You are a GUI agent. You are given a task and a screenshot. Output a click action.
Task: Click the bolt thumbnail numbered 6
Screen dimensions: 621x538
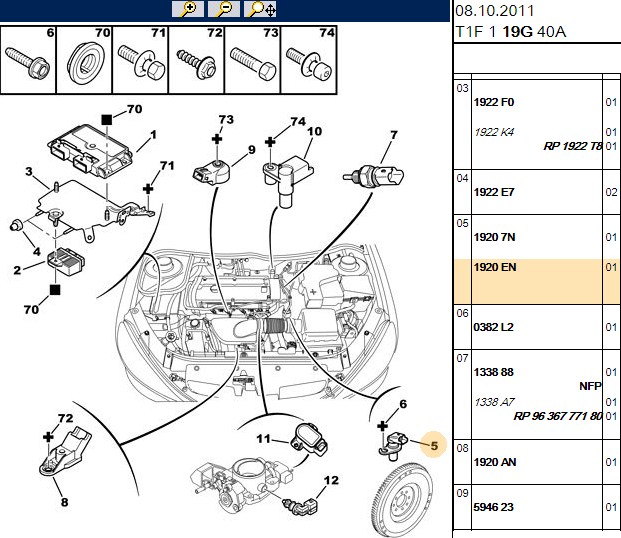pos(29,60)
